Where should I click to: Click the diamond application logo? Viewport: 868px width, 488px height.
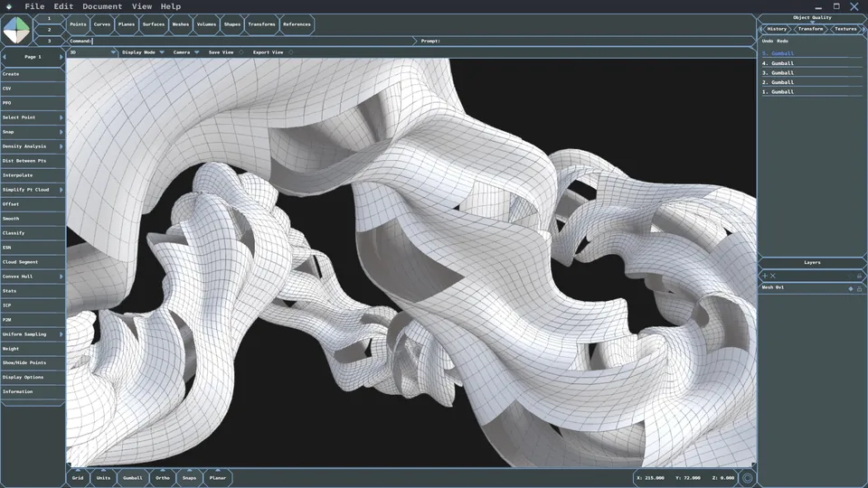16,30
